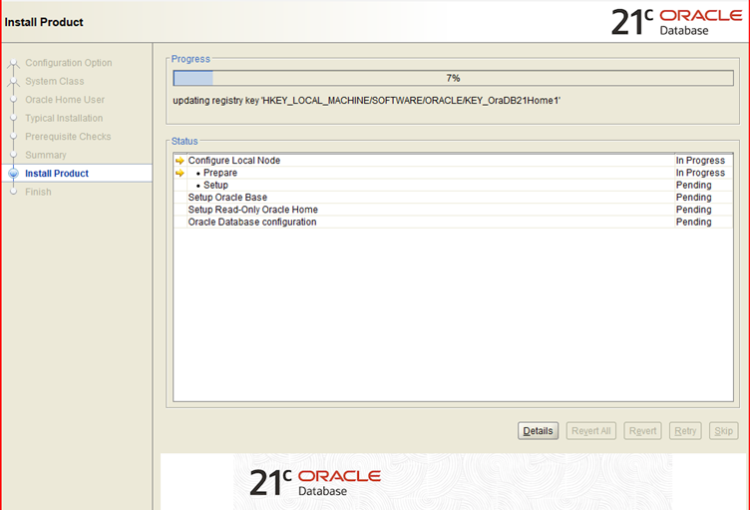Viewport: 750px width, 510px height.
Task: Select the Setup Read-Only Oracle Home row
Action: (x=246, y=210)
